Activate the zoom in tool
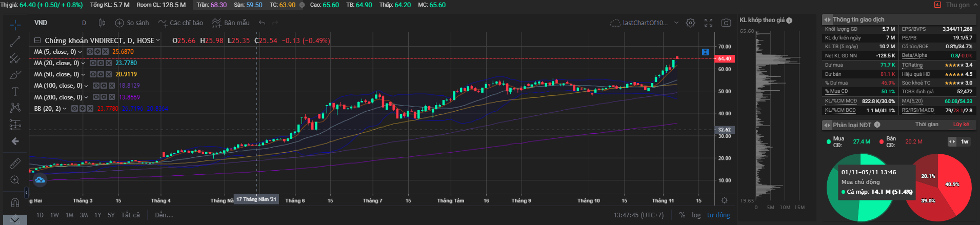Image resolution: width=980 pixels, height=225 pixels. click(15, 180)
